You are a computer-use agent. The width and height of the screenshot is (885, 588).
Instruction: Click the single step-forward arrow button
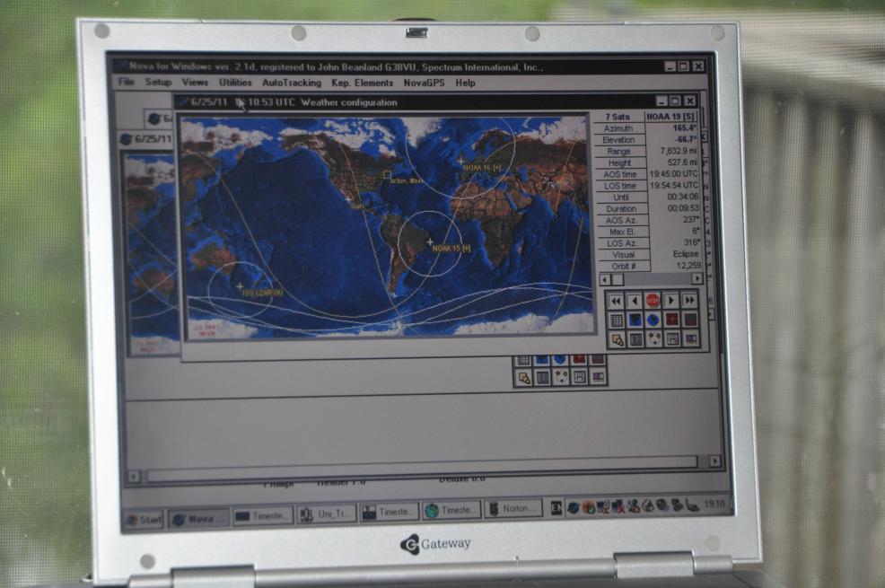[x=671, y=301]
